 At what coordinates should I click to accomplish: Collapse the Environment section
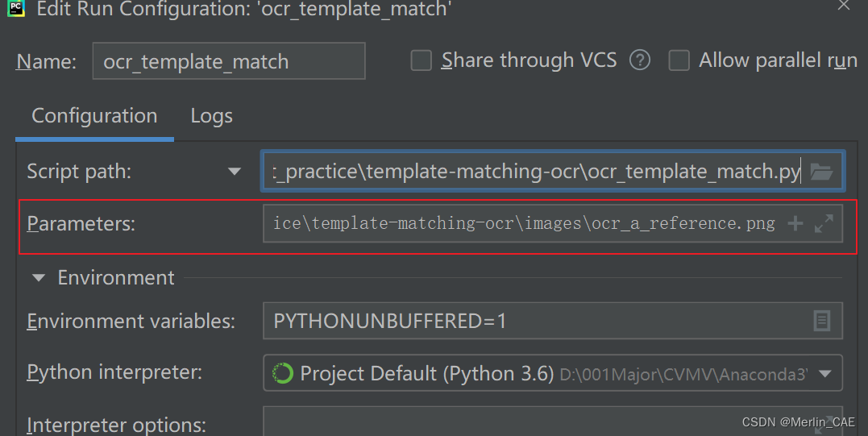(39, 278)
